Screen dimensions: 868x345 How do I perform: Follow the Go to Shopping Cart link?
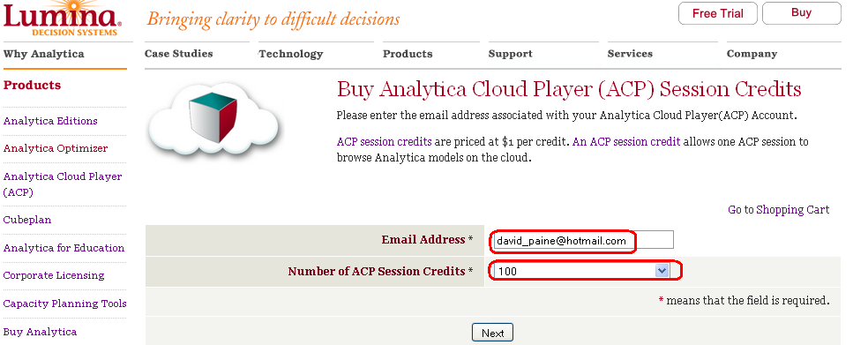pos(778,210)
